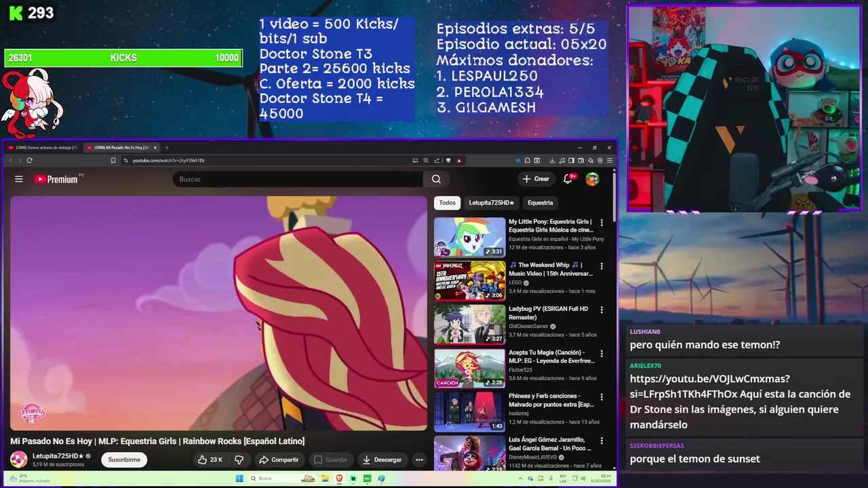868x488 pixels.
Task: Open the Ladybug PV thumbnail with 3:27
Action: (x=470, y=324)
